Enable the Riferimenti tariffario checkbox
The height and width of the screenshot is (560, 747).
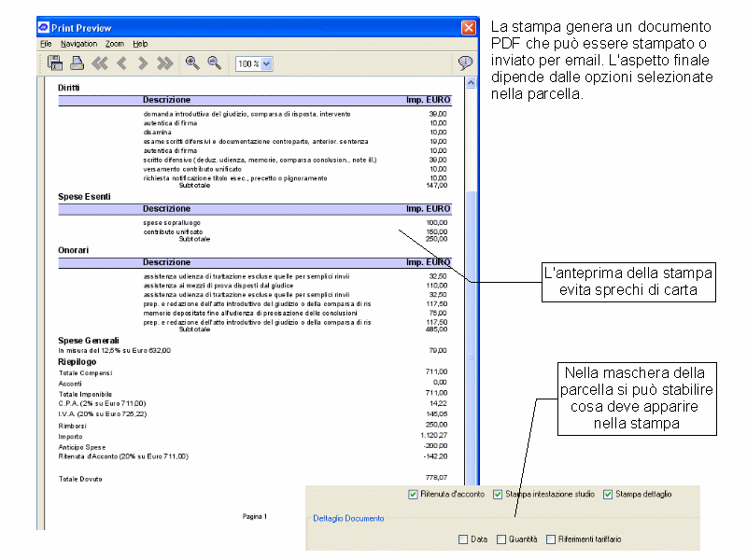[551, 539]
